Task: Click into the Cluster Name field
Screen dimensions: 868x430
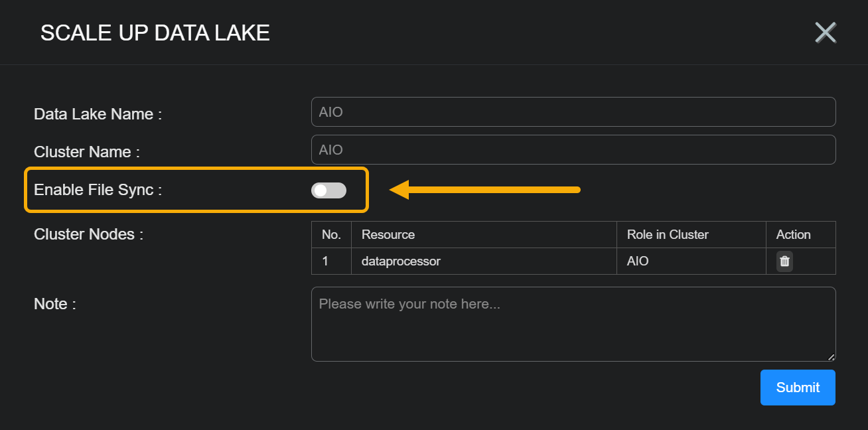Action: point(573,150)
